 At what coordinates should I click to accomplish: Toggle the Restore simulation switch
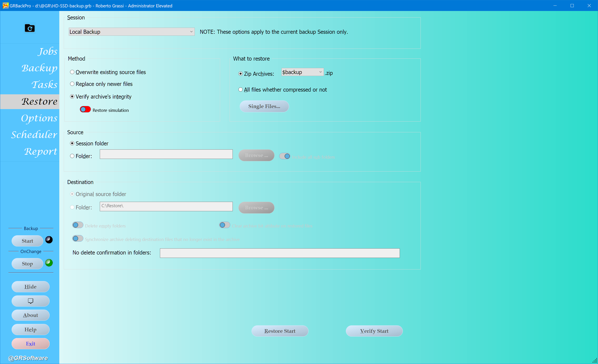85,110
